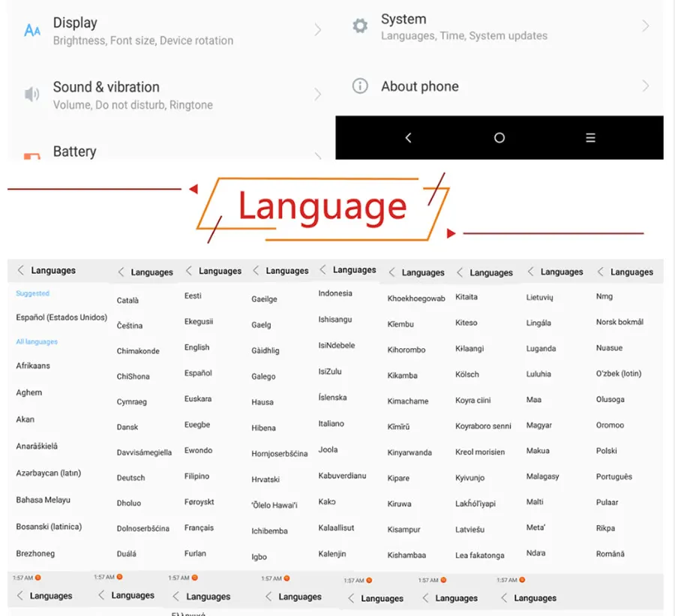675x616 pixels.
Task: Select Latviešu language
Action: click(469, 530)
